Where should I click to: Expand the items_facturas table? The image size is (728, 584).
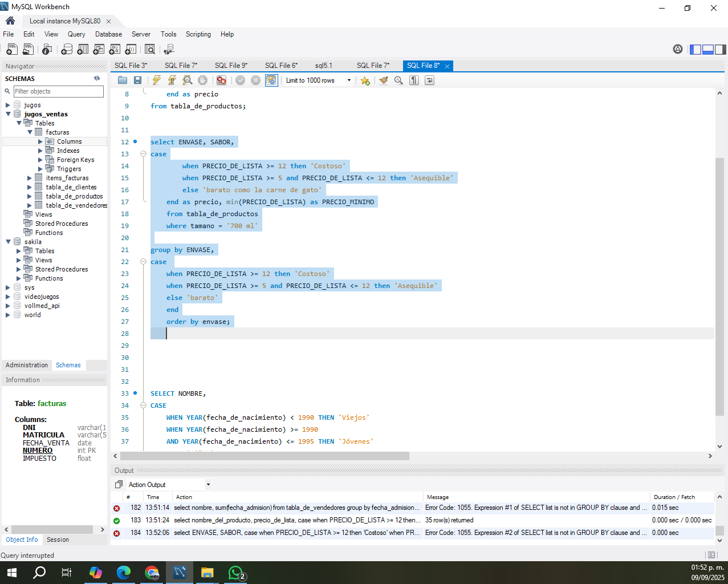point(30,178)
